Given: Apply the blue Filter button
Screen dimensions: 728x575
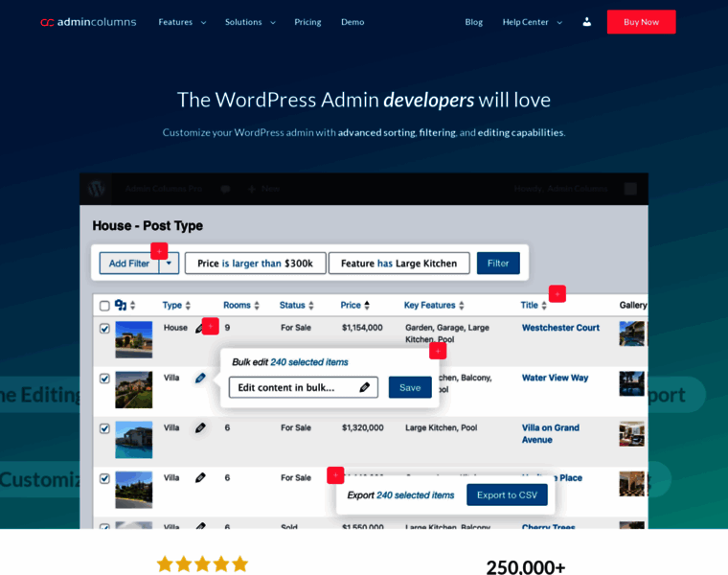Looking at the screenshot, I should pyautogui.click(x=498, y=264).
